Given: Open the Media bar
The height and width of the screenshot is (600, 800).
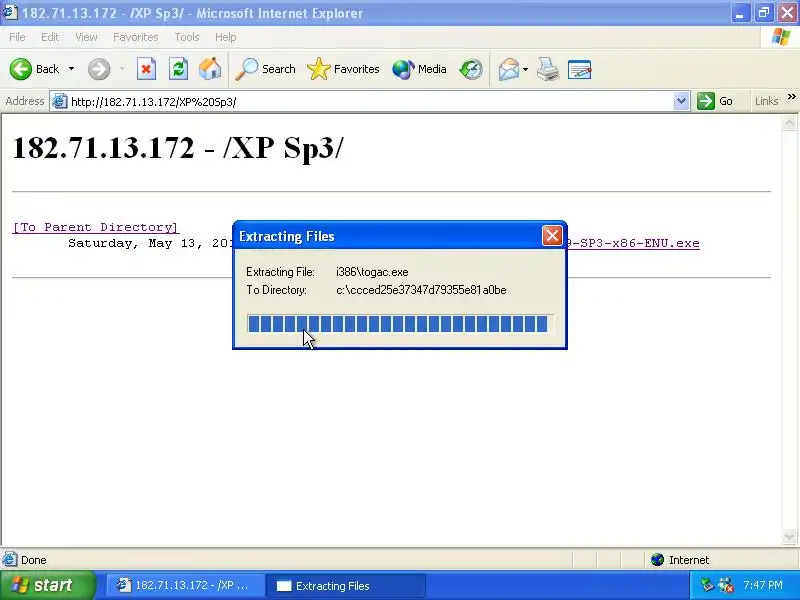Looking at the screenshot, I should tap(419, 69).
